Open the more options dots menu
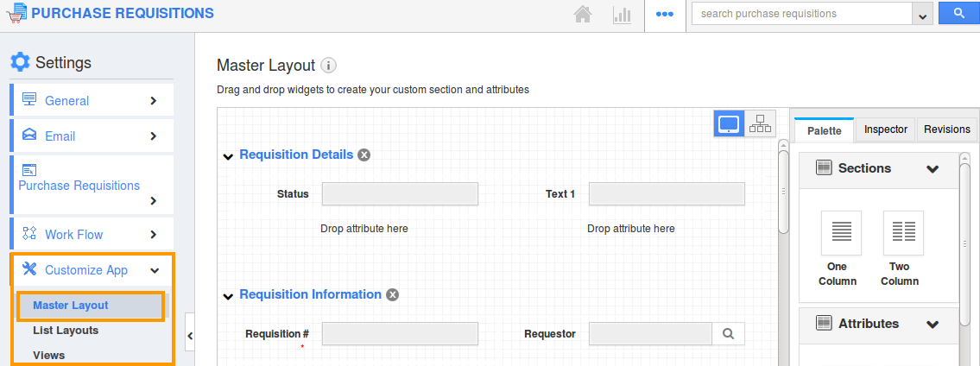Screen dimensions: 980x366 click(664, 15)
